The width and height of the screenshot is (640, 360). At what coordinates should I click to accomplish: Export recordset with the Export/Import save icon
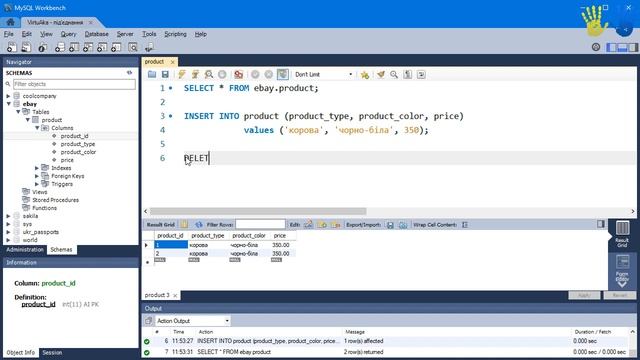390,225
